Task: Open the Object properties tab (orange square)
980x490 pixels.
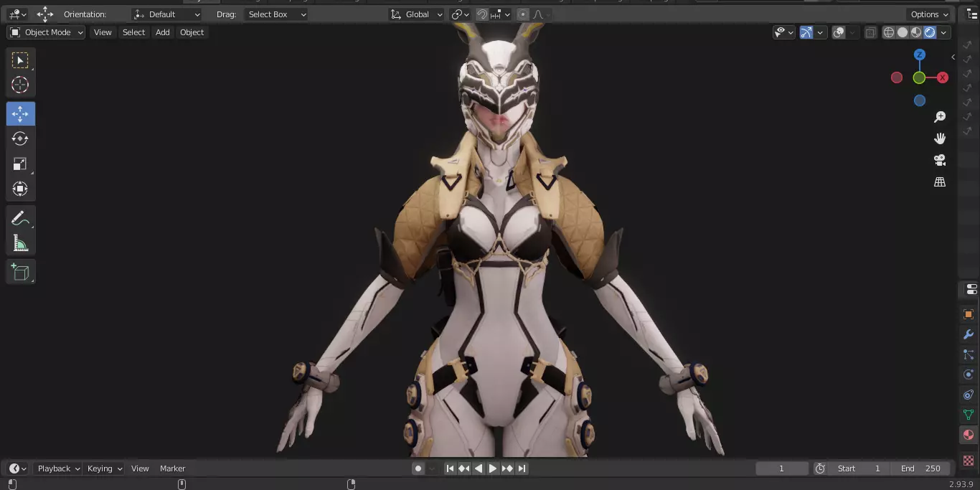Action: coord(969,314)
